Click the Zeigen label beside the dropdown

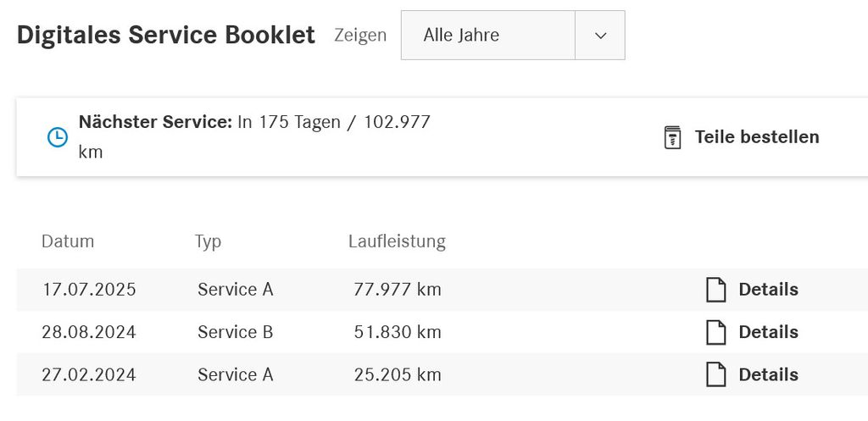point(360,36)
